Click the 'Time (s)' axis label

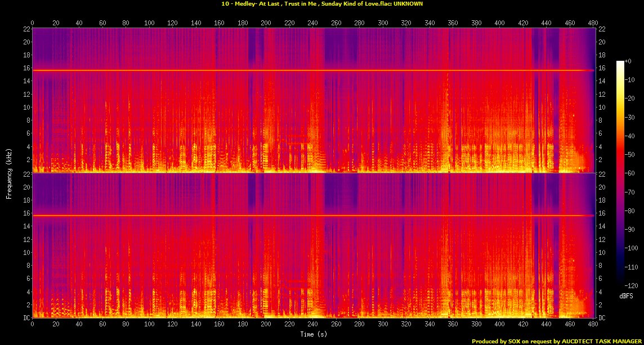(314, 334)
